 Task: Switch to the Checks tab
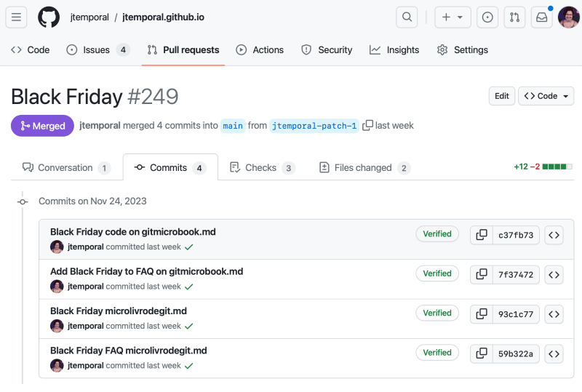[263, 168]
